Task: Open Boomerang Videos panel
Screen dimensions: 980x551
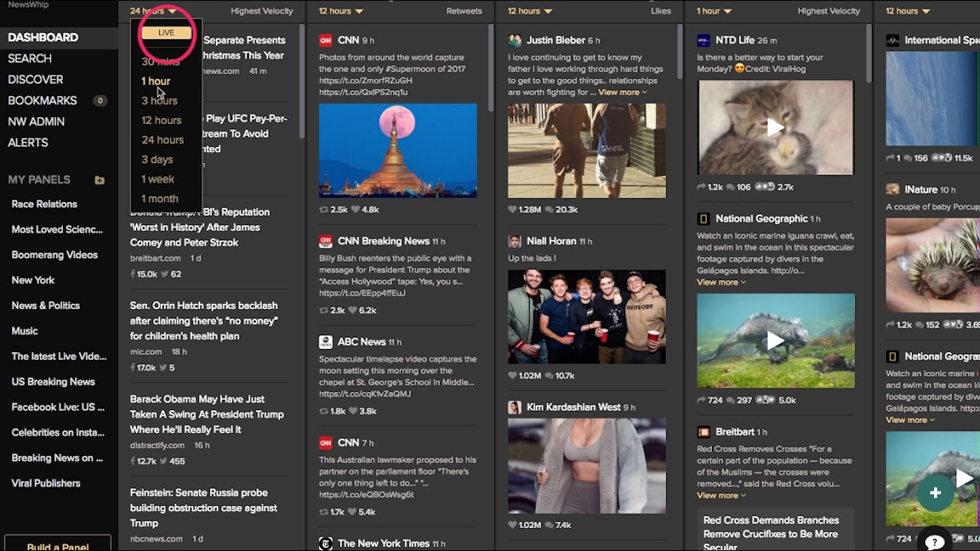Action: click(54, 255)
